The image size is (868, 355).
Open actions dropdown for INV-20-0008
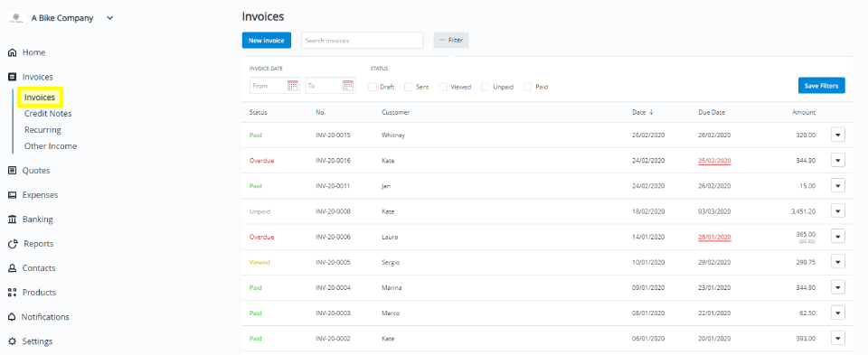[837, 211]
